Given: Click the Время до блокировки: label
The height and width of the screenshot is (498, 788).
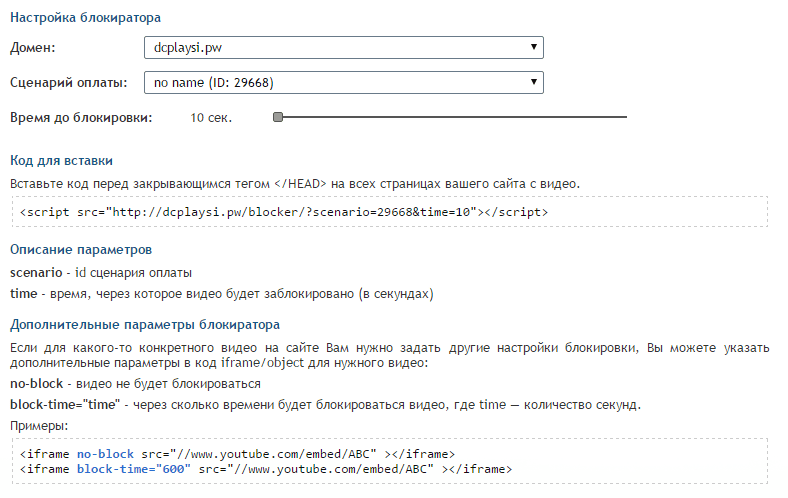Looking at the screenshot, I should (x=81, y=118).
